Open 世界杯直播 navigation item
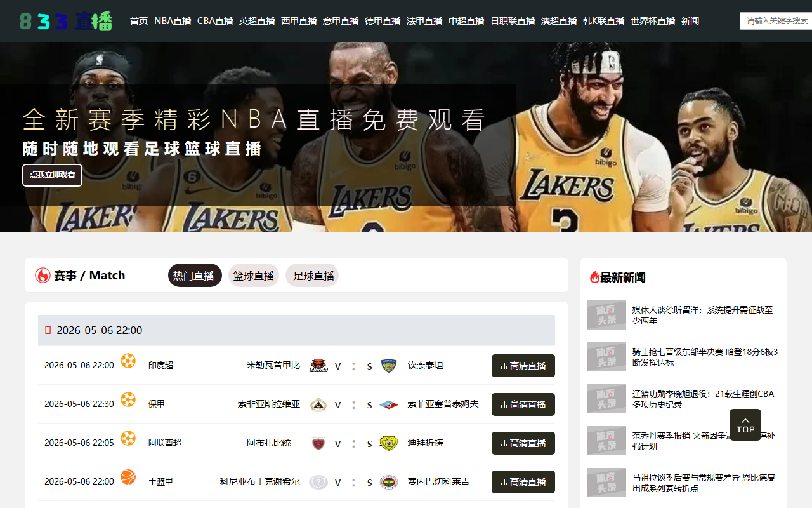Screen dimensions: 812x508 [x=653, y=21]
